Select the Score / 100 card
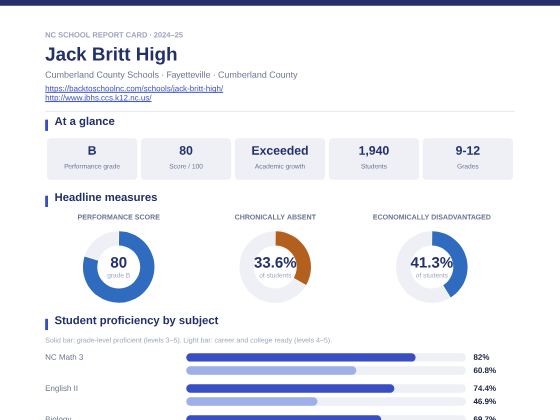Viewport: 560px width, 420px height. click(x=186, y=159)
